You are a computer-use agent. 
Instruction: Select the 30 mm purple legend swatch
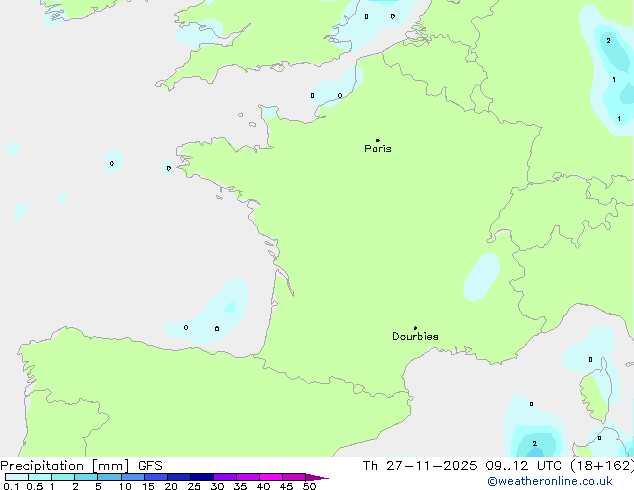pyautogui.click(x=225, y=477)
